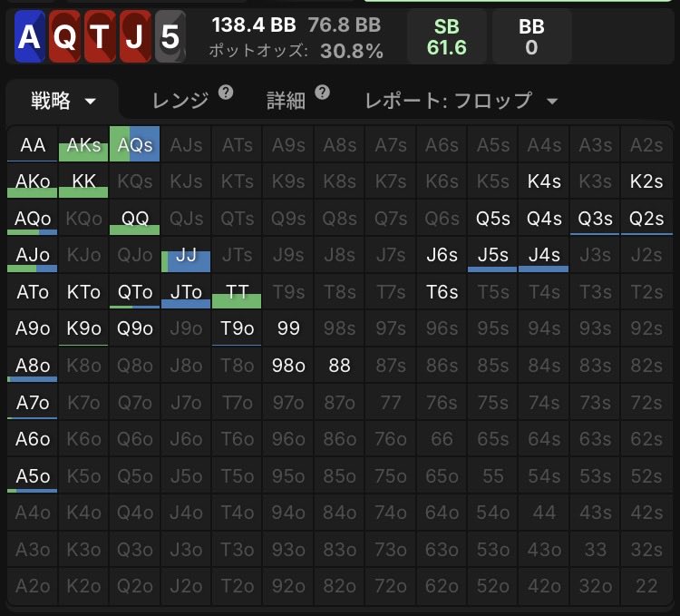The height and width of the screenshot is (616, 680).
Task: Select the A5o hand cell
Action: [32, 475]
